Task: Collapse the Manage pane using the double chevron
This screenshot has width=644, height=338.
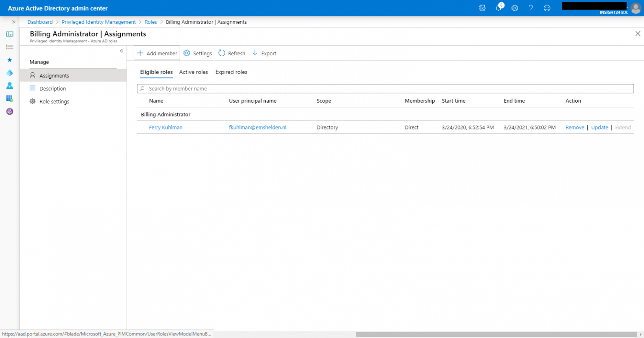Action: [x=122, y=51]
